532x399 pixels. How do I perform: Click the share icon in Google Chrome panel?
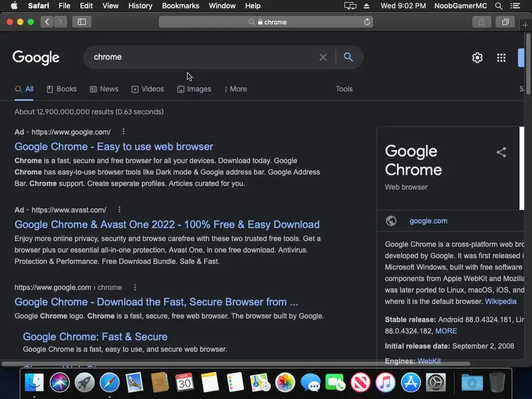click(501, 152)
